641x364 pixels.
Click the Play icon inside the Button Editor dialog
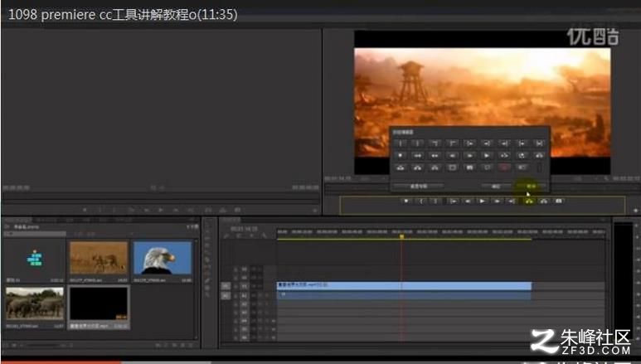[487, 155]
